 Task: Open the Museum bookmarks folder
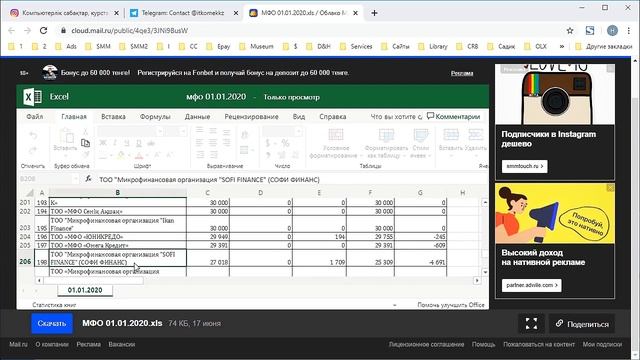(256, 47)
